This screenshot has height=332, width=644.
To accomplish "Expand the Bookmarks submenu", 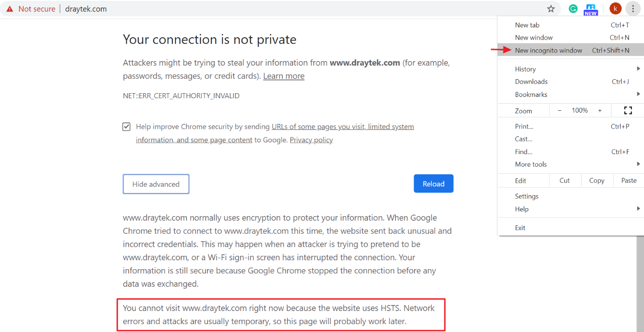I will (x=570, y=95).
